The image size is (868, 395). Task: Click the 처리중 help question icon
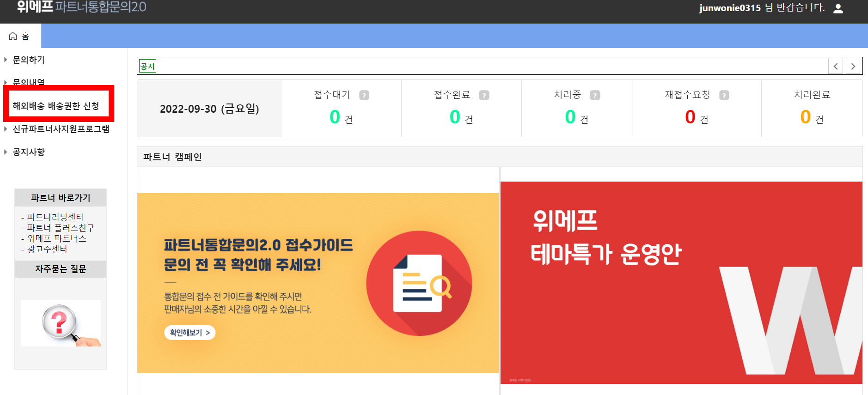click(595, 96)
